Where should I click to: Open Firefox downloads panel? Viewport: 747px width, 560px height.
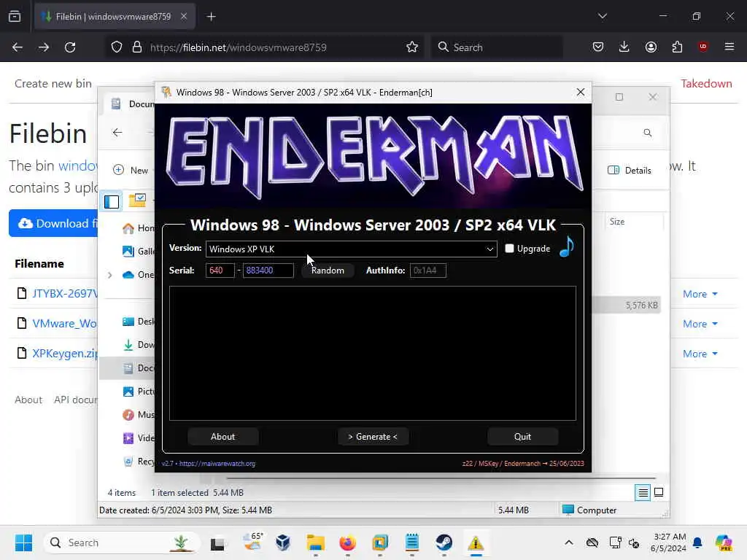[x=624, y=47]
